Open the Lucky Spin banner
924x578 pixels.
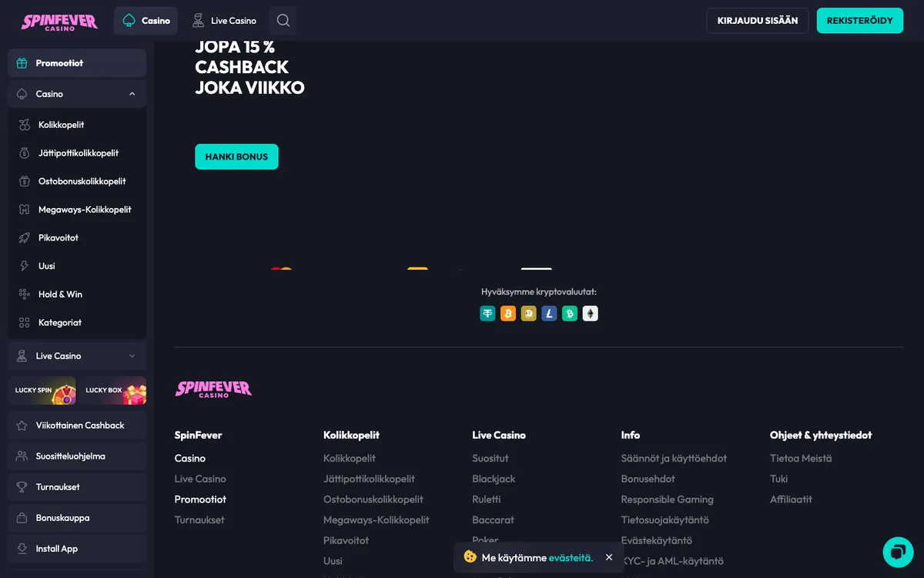42,391
